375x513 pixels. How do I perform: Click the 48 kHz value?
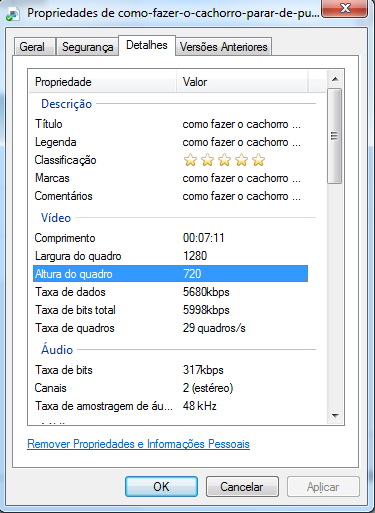coord(200,406)
